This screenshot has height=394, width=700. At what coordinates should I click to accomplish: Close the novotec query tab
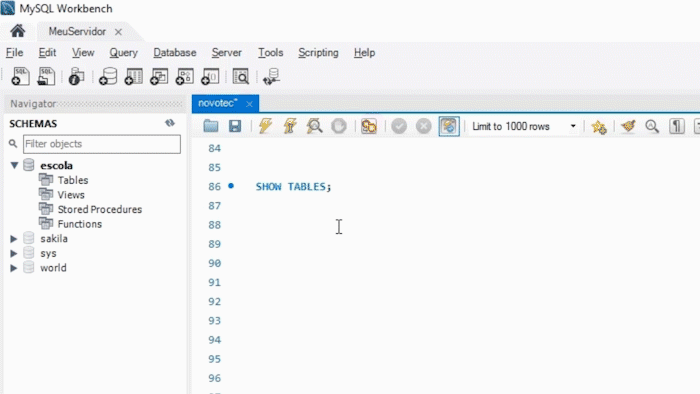(249, 104)
